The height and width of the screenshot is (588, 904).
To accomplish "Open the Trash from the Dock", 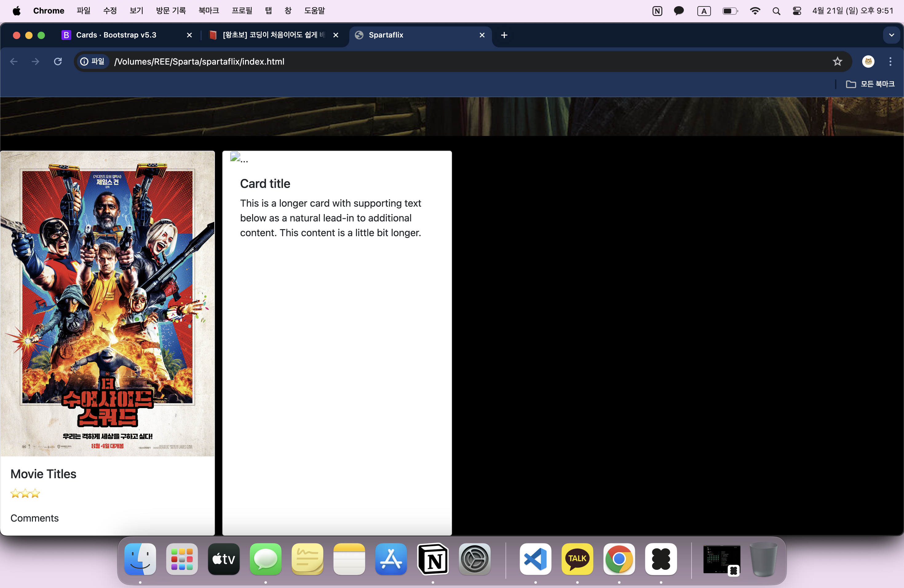I will point(763,559).
